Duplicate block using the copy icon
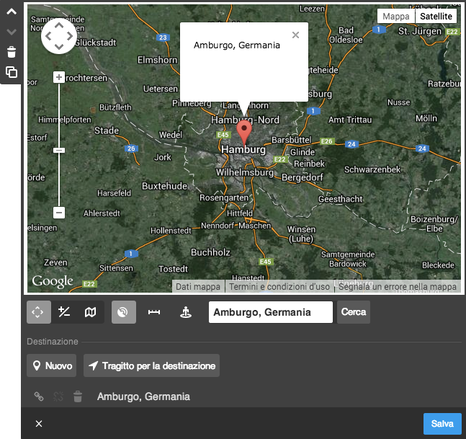Viewport: 466px width, 439px height. coord(11,72)
